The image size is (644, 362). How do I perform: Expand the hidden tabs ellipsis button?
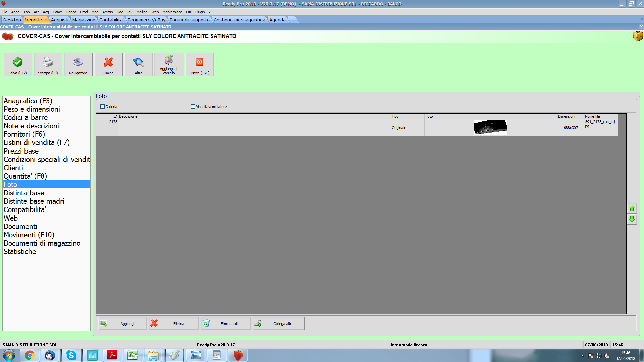pos(292,20)
